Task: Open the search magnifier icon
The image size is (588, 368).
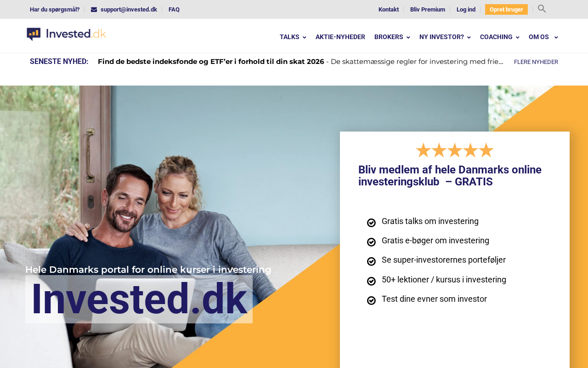Action: click(542, 9)
